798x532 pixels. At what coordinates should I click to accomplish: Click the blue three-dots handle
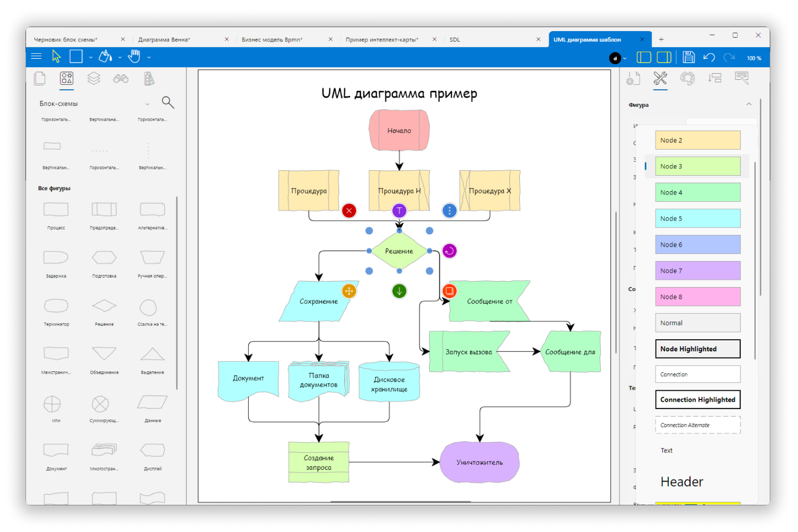(x=449, y=211)
